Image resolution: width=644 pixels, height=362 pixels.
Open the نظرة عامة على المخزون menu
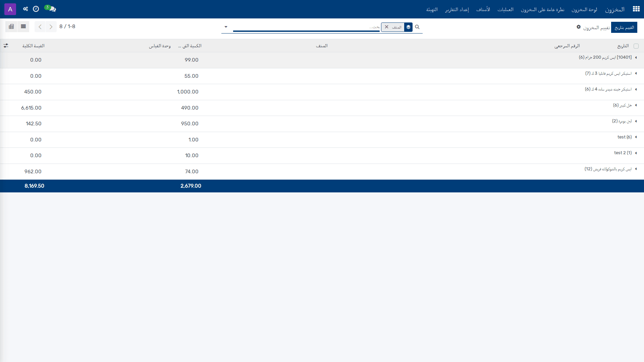point(542,9)
